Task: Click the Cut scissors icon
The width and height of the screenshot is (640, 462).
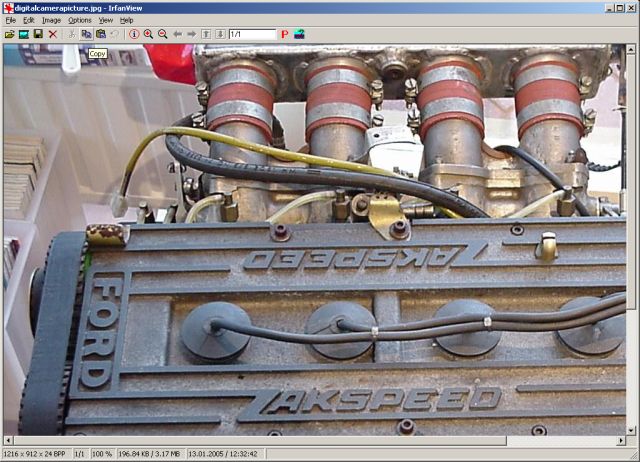Action: pos(72,34)
